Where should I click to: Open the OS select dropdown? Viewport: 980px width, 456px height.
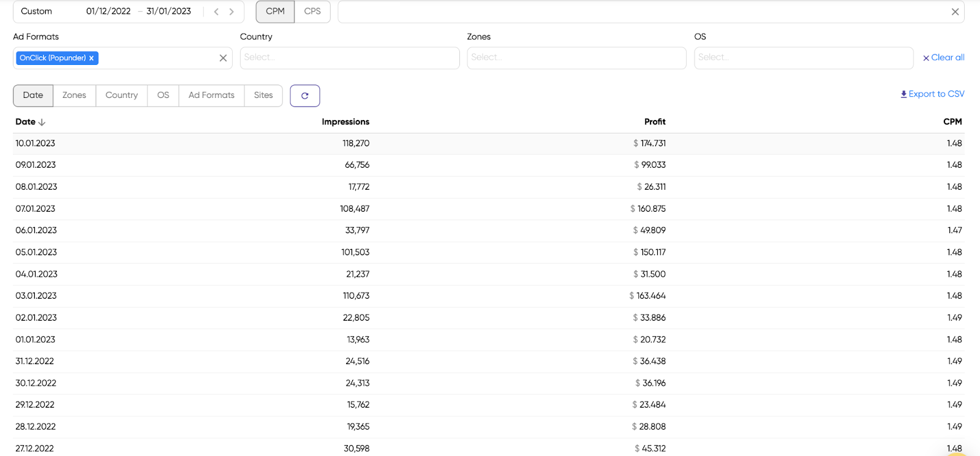(803, 58)
